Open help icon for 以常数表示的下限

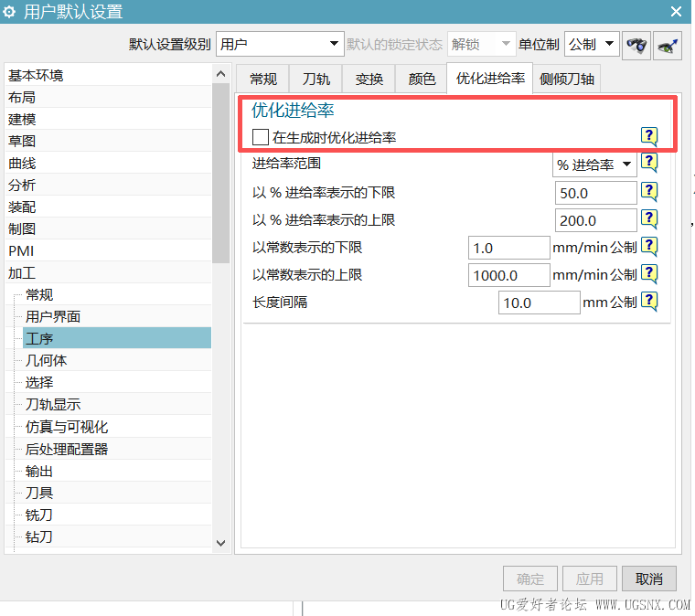point(649,246)
